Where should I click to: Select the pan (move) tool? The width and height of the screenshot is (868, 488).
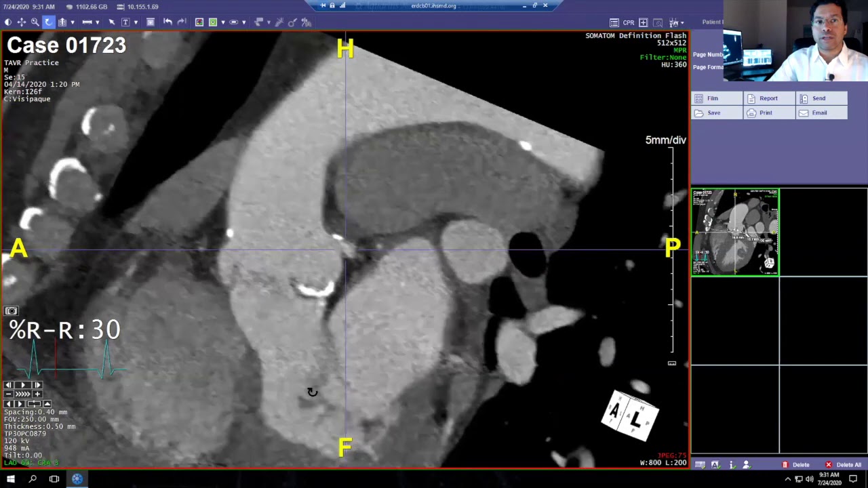point(22,22)
